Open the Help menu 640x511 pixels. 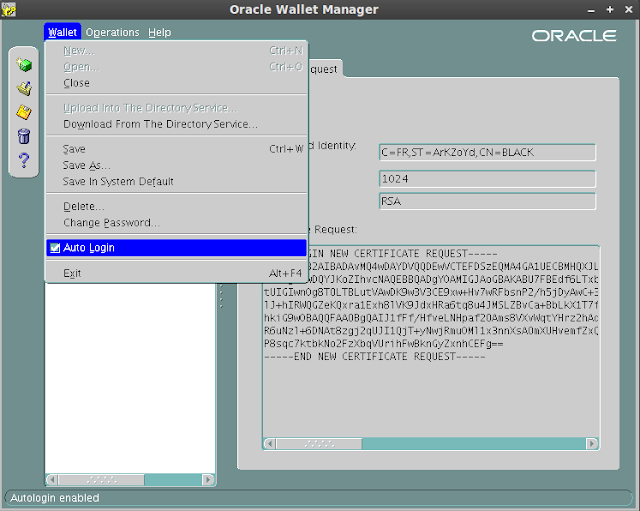click(x=160, y=32)
